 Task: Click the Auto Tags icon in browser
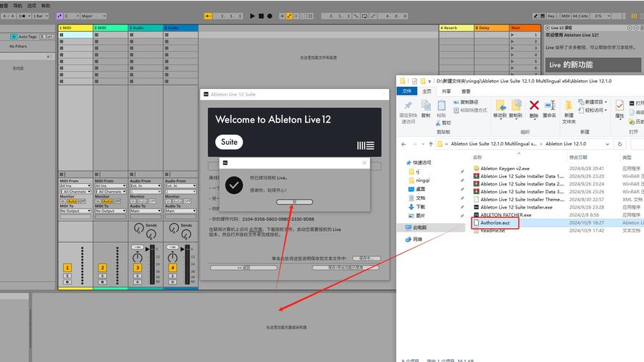[x=14, y=36]
